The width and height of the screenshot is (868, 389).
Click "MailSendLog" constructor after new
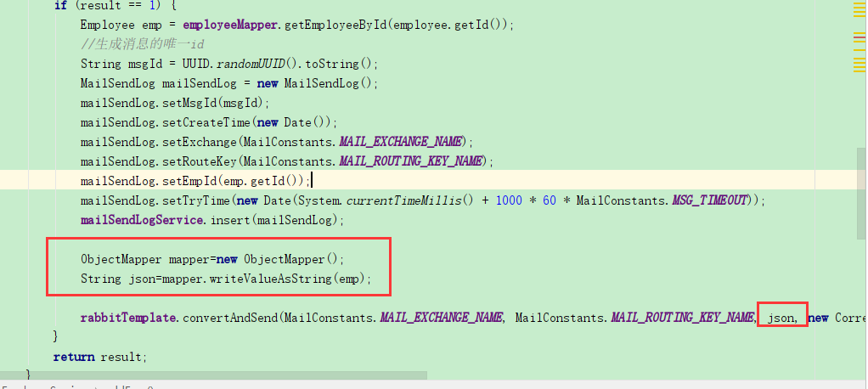tap(322, 83)
